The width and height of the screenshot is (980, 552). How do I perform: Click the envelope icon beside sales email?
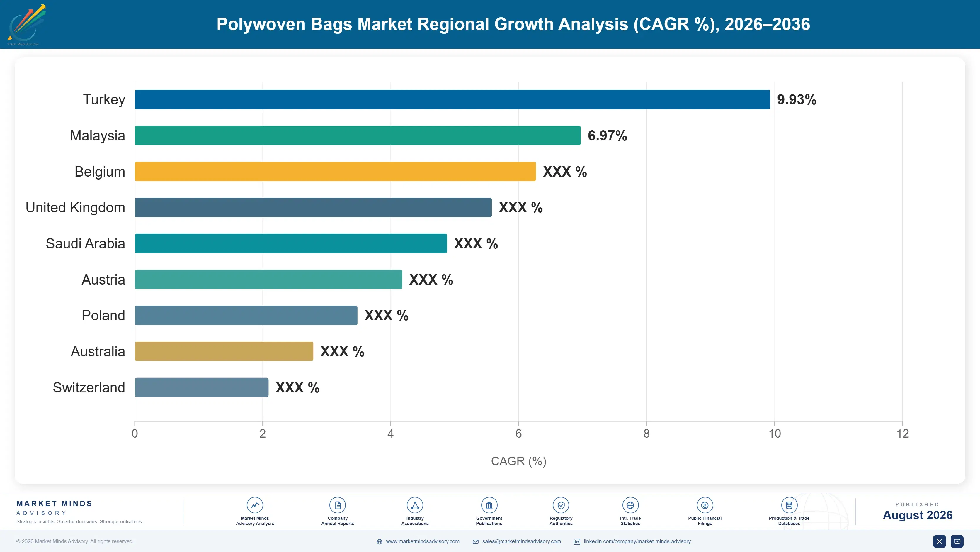click(x=476, y=542)
